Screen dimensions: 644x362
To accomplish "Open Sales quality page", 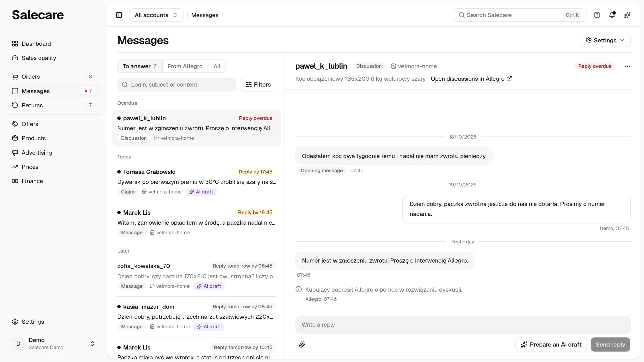I will (54, 58).
